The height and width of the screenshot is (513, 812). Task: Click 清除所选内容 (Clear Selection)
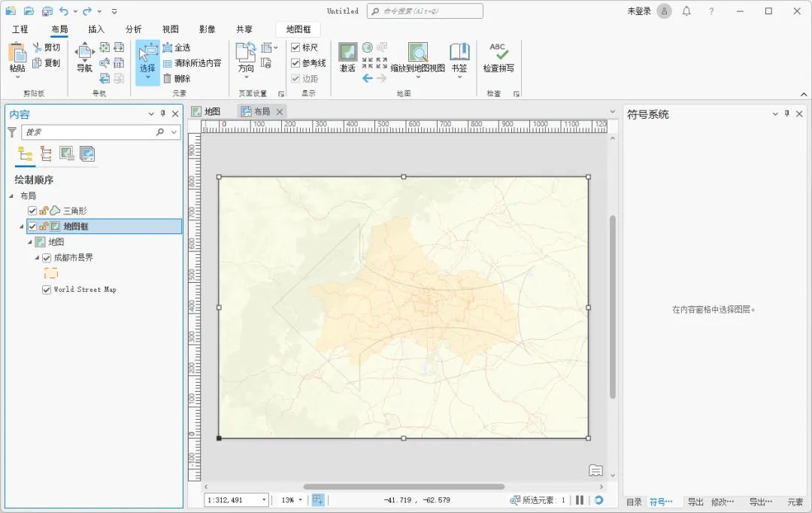tap(192, 62)
